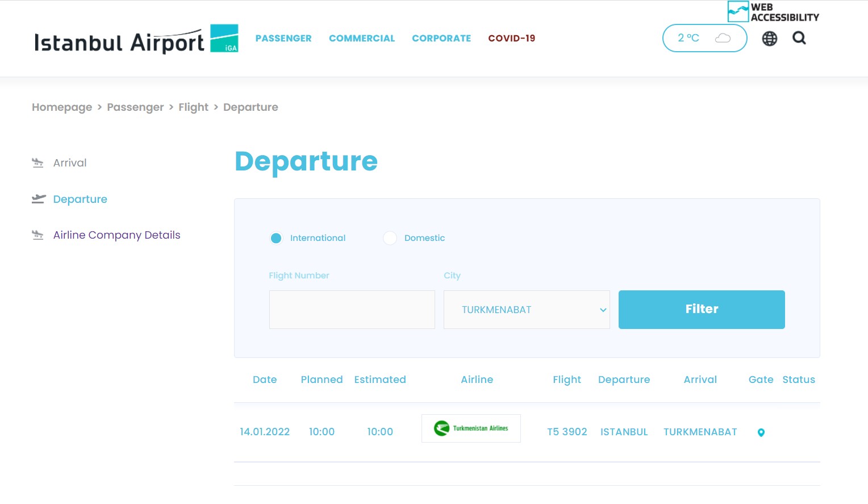Click the Web Accessibility logo icon
The width and height of the screenshot is (868, 504).
coord(738,11)
